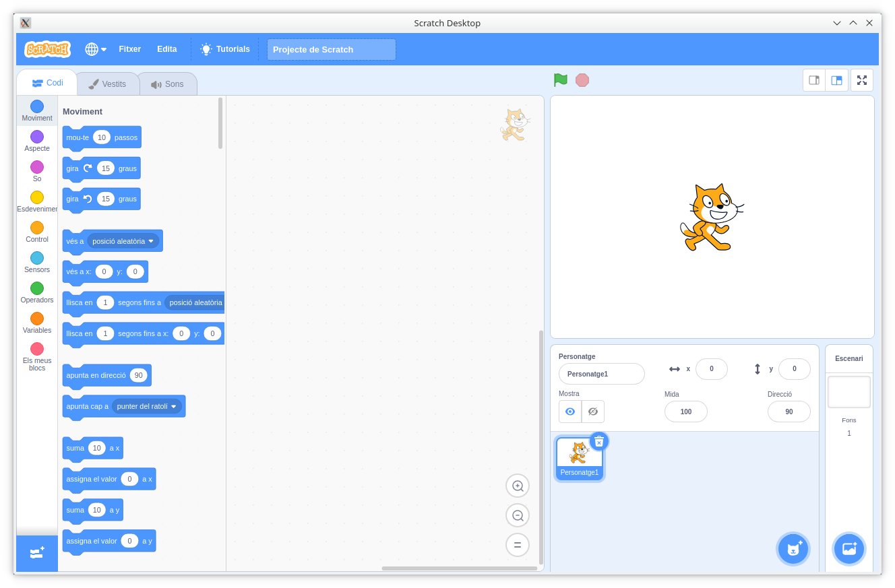Zoom in the code workspace
This screenshot has width=895, height=588.
click(x=518, y=486)
